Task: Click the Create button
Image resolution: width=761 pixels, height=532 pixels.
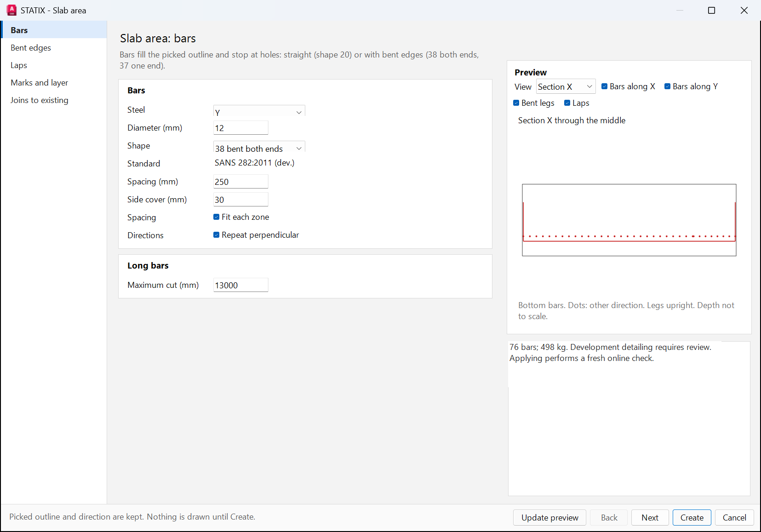Action: (x=692, y=517)
